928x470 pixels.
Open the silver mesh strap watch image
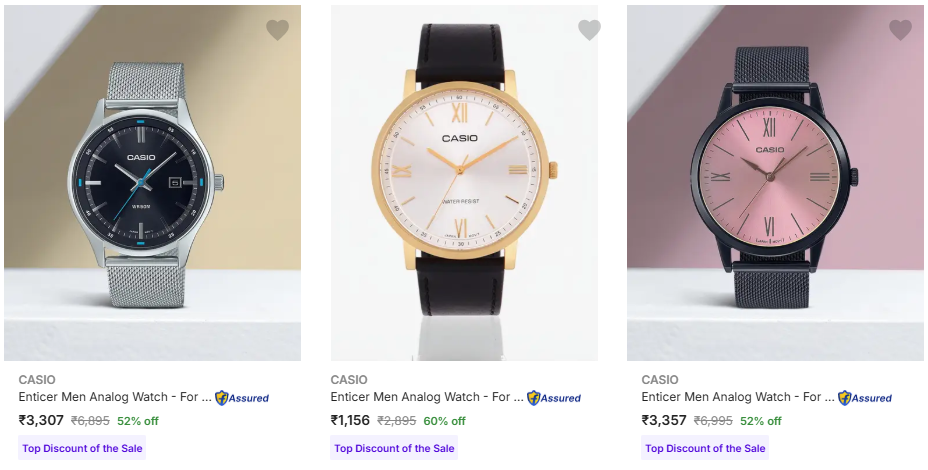tap(152, 185)
